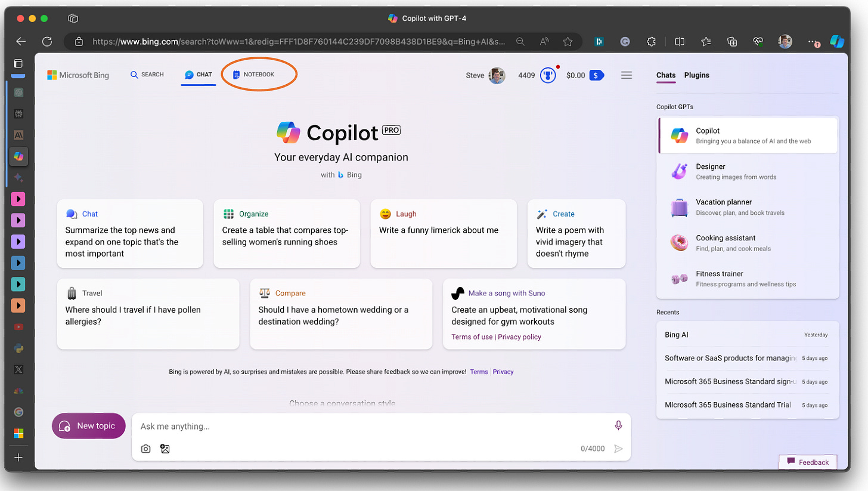View site information lock icon
The image size is (868, 491).
78,42
